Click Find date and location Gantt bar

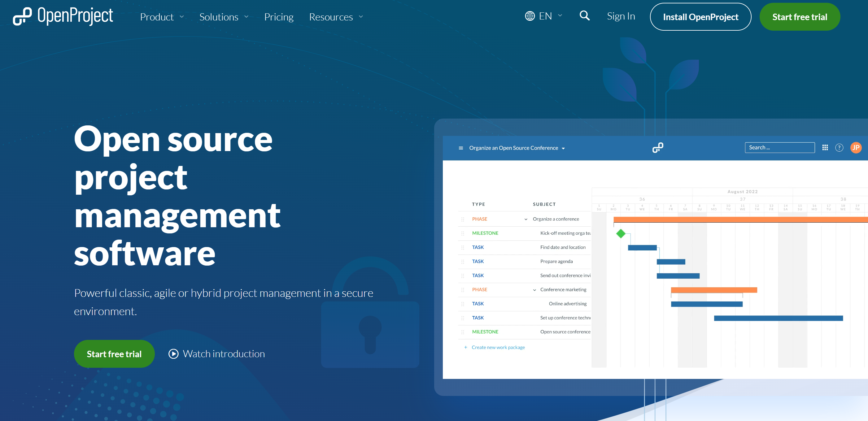642,248
